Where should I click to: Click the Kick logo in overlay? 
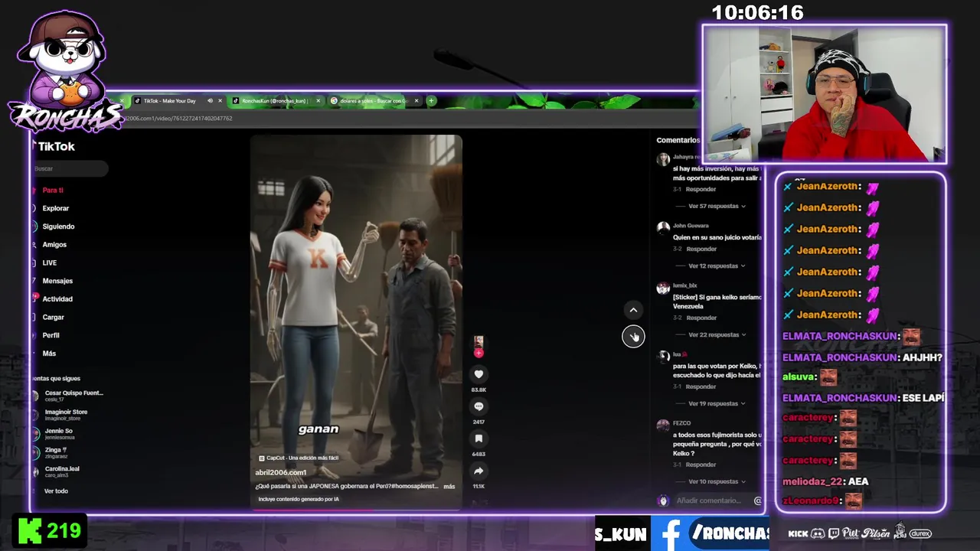[29, 531]
